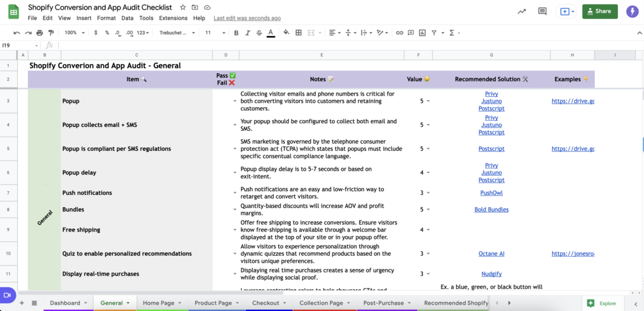
Task: Open comment history
Action: coord(542,12)
